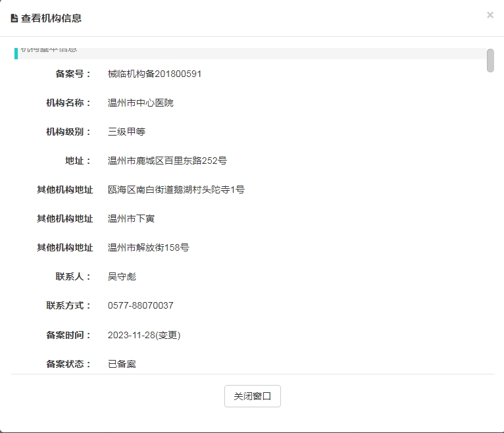The image size is (504, 433).
Task: Click the 备案号 label
Action: 73,74
